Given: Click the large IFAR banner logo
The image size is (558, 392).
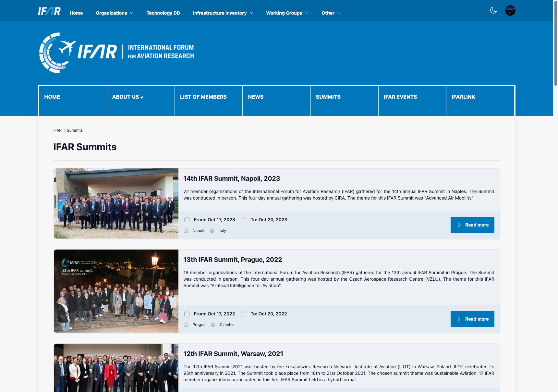Looking at the screenshot, I should pyautogui.click(x=116, y=53).
